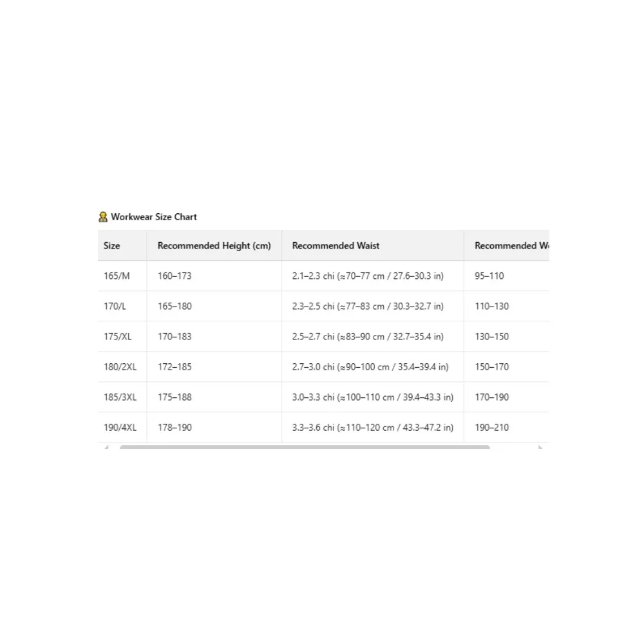The width and height of the screenshot is (644, 644).
Task: Click the horizontal scrollbar thumb below the table
Action: pyautogui.click(x=304, y=447)
